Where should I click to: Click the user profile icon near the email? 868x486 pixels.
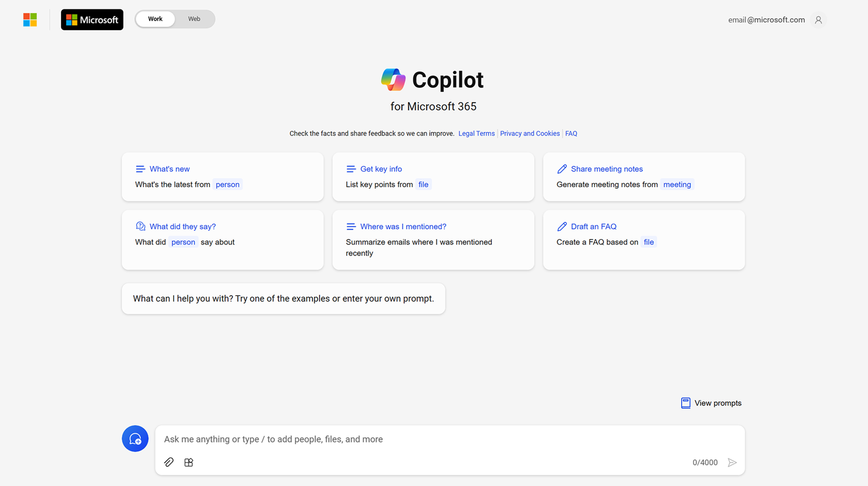click(818, 19)
